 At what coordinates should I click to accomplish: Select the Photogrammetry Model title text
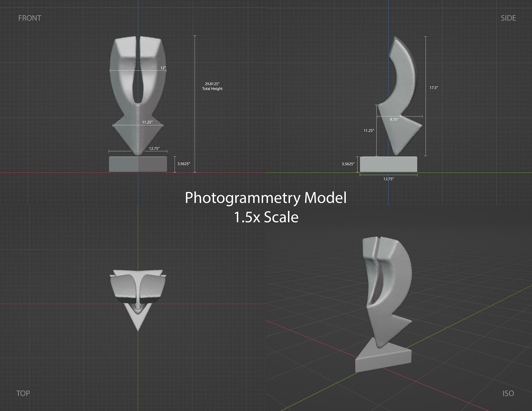(x=265, y=198)
